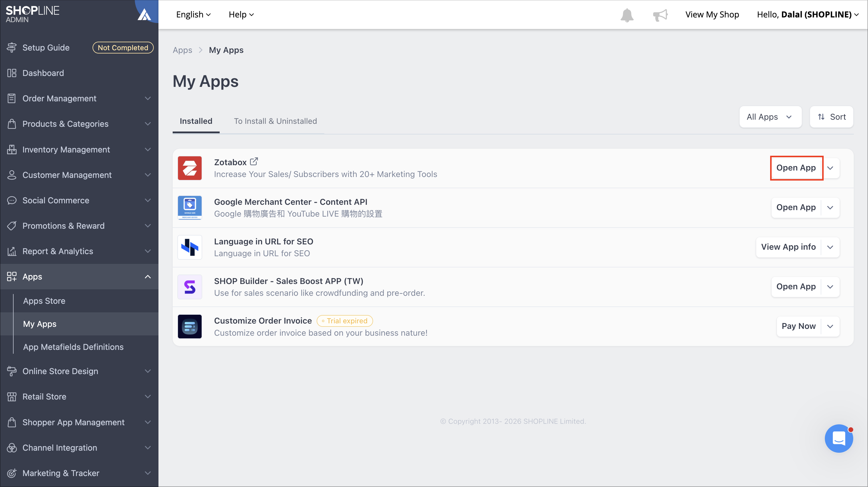
Task: Click the Trial expired badge
Action: click(x=344, y=321)
